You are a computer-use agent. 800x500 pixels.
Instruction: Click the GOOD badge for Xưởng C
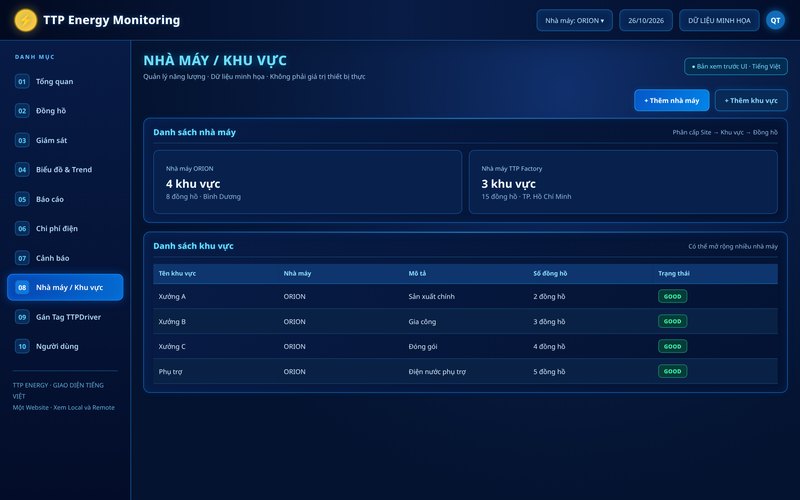click(x=672, y=346)
